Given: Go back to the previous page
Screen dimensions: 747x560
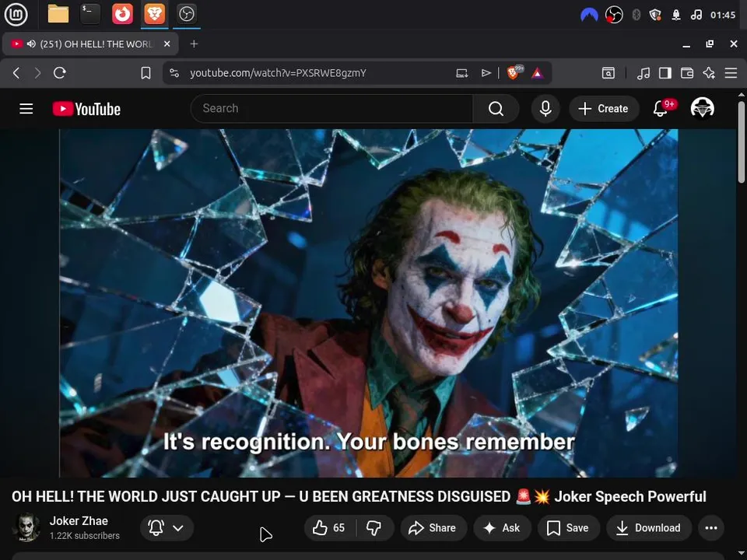Looking at the screenshot, I should tap(16, 73).
